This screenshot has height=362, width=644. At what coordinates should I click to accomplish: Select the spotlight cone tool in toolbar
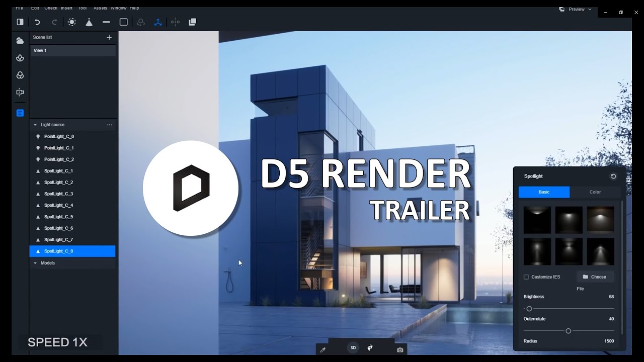89,22
